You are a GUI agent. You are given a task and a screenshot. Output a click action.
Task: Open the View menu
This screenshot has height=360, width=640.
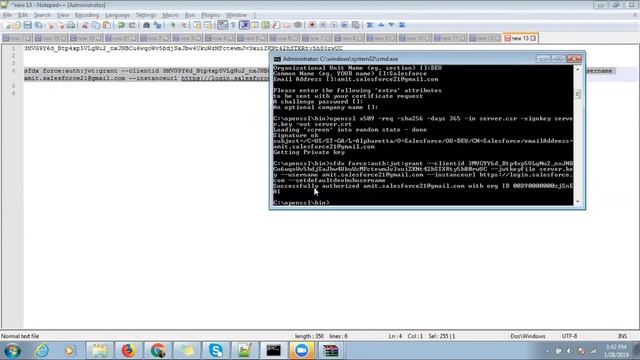click(x=62, y=15)
